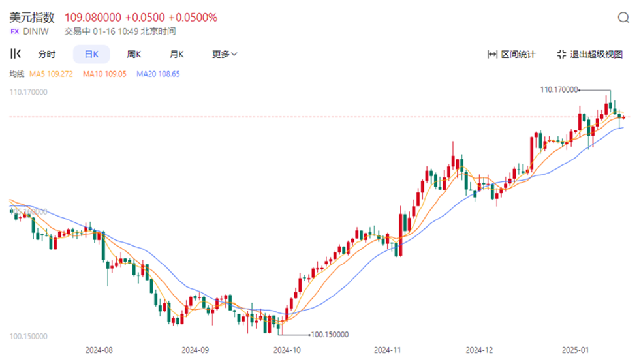Open the search magnifier icon
The width and height of the screenshot is (639, 364).
(623, 18)
